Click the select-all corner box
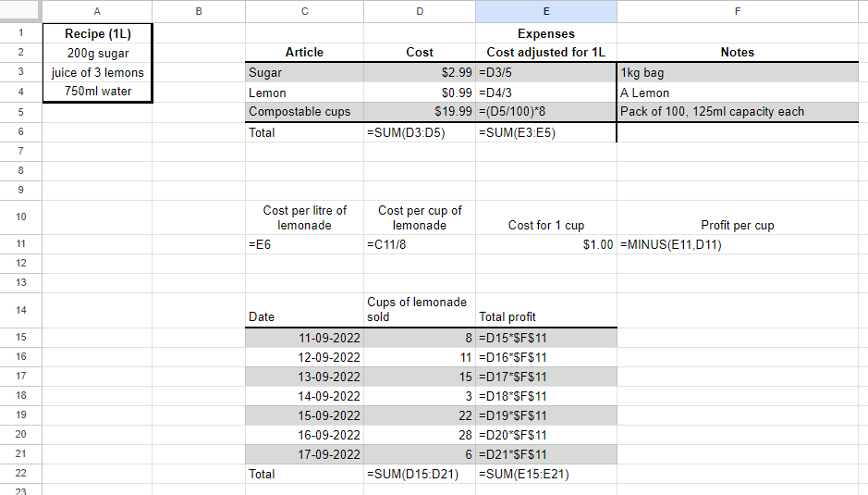 pos(20,11)
